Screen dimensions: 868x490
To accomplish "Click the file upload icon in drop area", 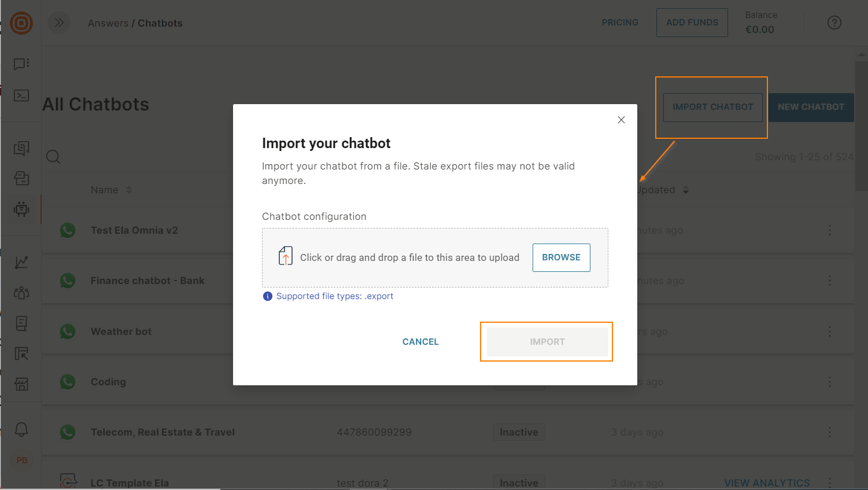I will pos(286,256).
